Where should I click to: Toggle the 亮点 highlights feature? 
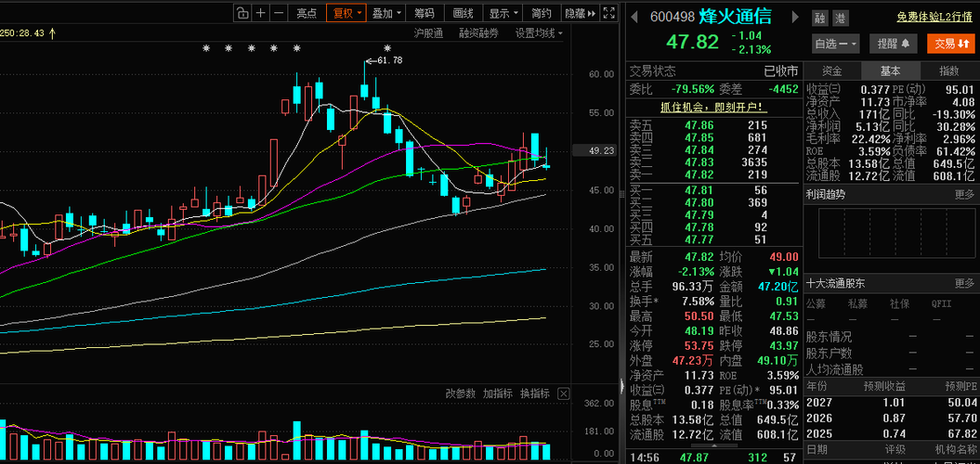coord(307,12)
